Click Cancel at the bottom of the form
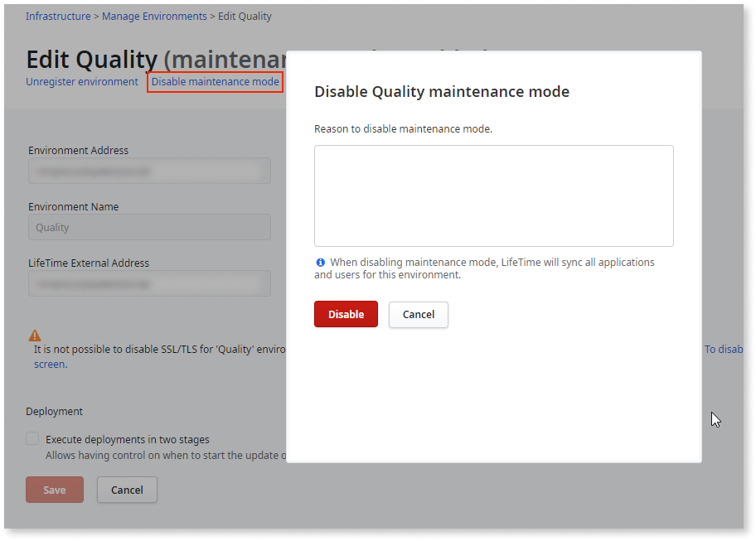This screenshot has width=756, height=541. (x=127, y=490)
